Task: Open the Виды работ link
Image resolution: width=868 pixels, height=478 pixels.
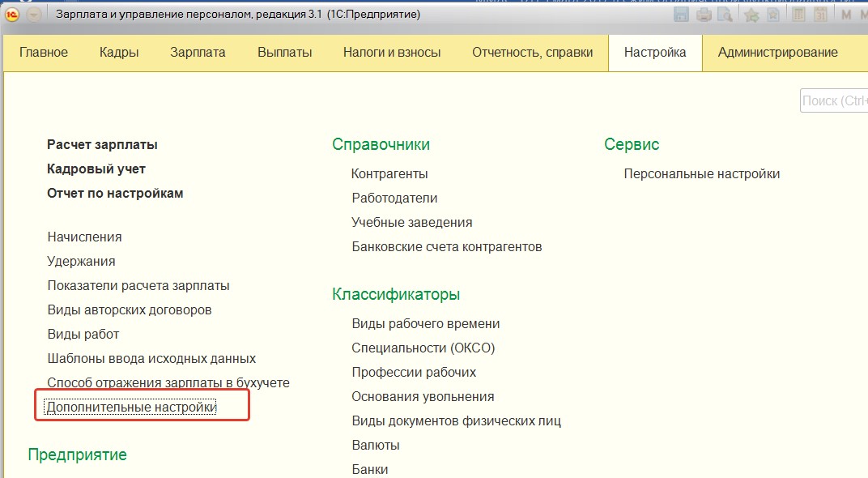Action: [83, 335]
